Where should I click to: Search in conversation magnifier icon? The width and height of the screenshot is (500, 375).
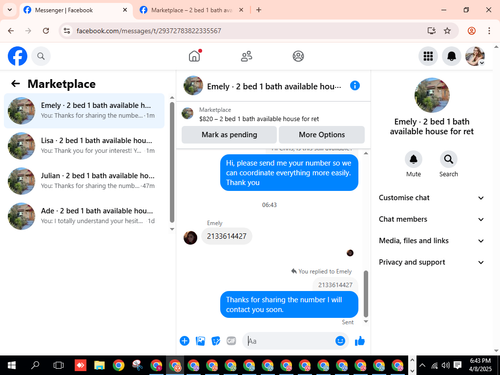pyautogui.click(x=448, y=159)
